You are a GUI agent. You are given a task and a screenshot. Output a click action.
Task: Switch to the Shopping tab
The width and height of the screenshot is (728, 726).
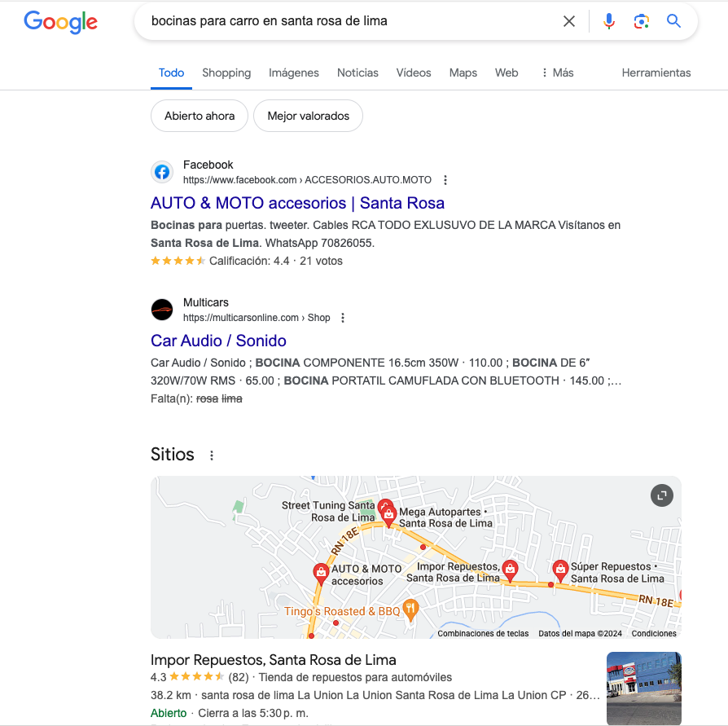(x=226, y=73)
